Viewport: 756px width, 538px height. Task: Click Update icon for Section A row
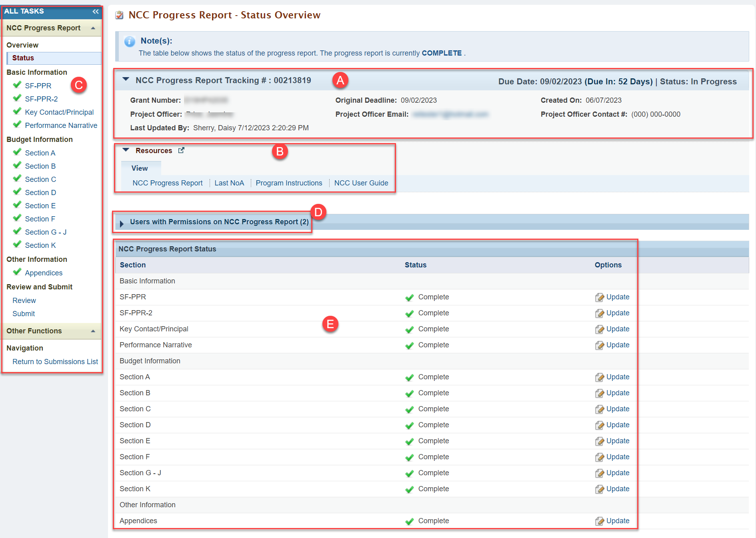(599, 377)
